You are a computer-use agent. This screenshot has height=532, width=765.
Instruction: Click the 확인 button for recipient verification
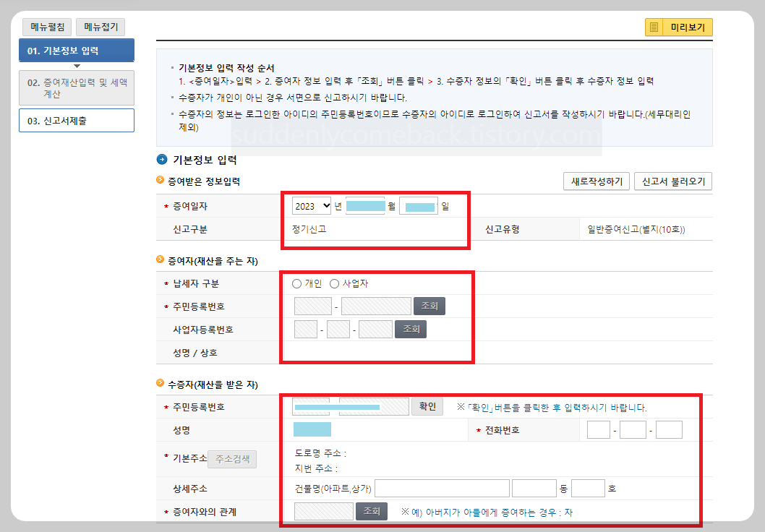click(427, 406)
